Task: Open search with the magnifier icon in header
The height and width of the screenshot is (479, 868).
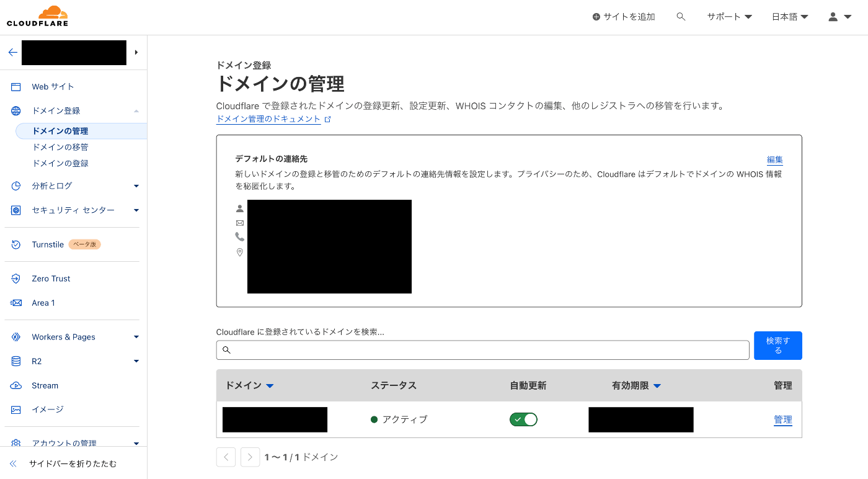Action: [681, 17]
